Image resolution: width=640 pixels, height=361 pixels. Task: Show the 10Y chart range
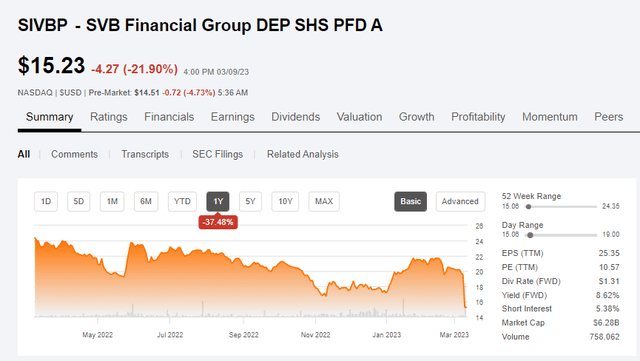coord(285,201)
